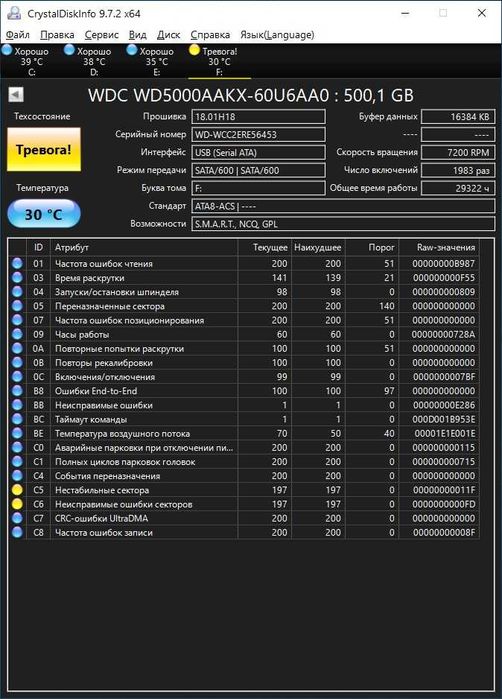Click the Порог column header

coord(371,247)
